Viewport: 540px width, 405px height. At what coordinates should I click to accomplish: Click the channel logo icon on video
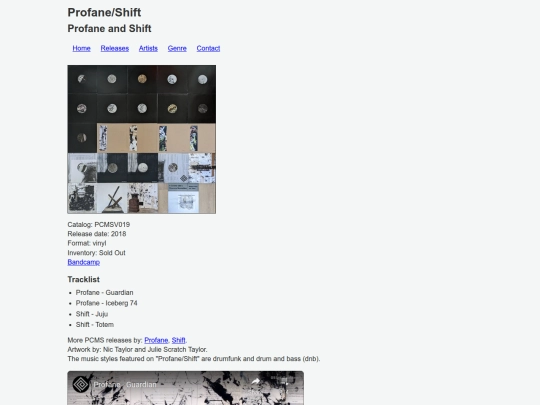(x=81, y=384)
